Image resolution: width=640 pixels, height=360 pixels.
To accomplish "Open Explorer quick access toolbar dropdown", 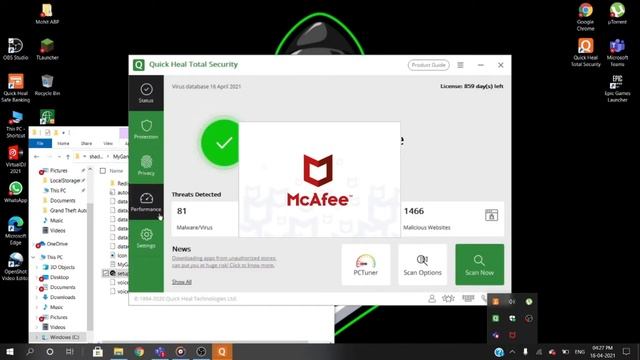I will point(64,133).
